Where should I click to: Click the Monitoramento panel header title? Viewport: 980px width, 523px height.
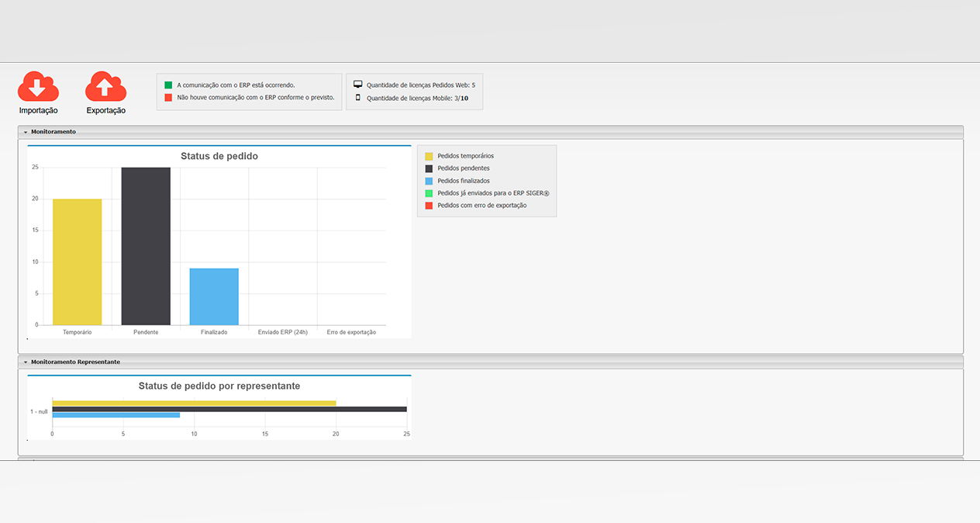[x=53, y=132]
